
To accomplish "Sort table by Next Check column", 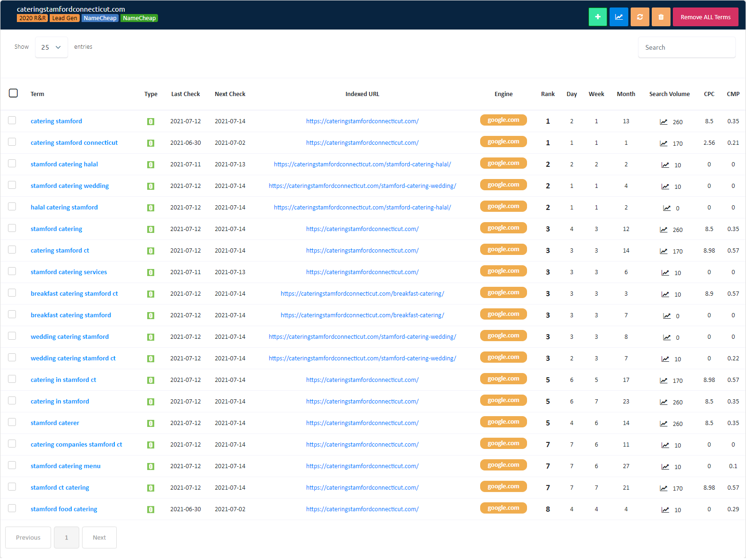I will pyautogui.click(x=230, y=94).
